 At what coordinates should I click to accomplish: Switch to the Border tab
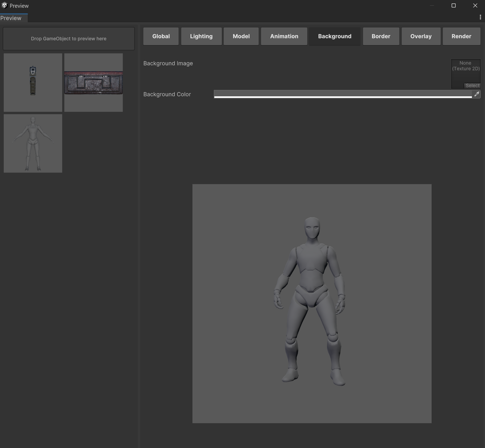(381, 36)
